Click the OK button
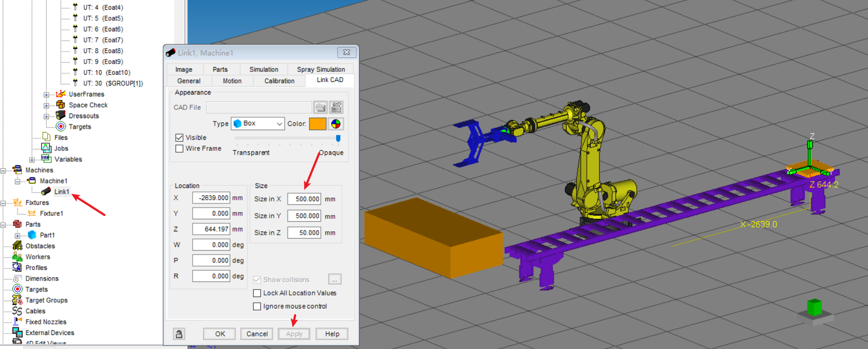 click(220, 334)
